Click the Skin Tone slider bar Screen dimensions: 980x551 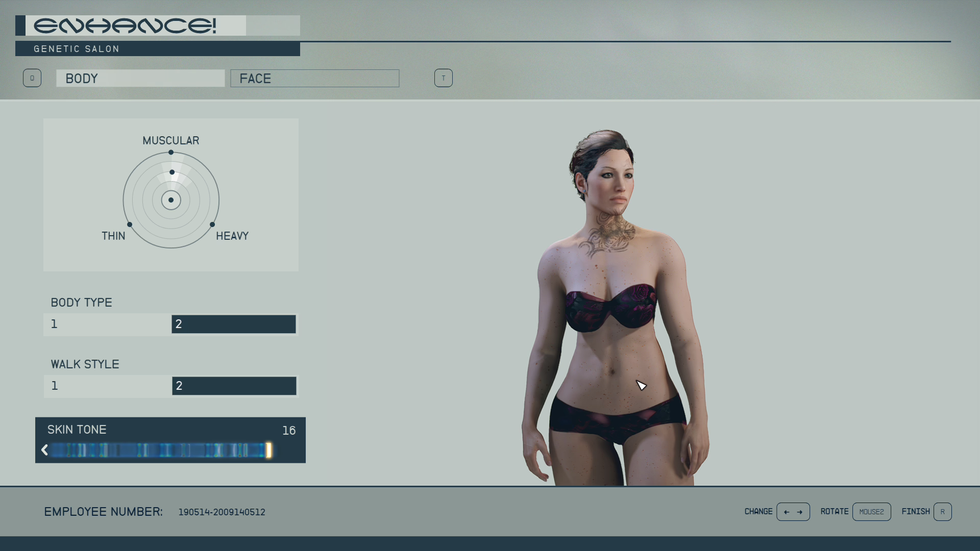coord(158,450)
